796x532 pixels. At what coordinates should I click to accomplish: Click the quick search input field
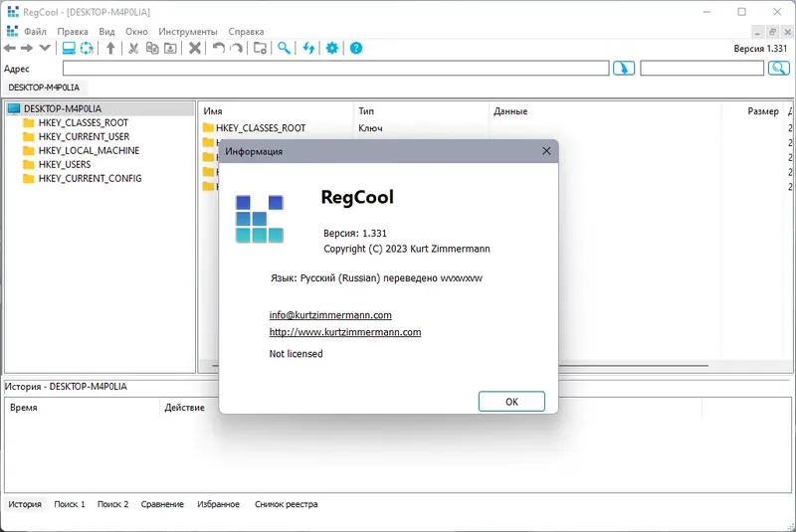(x=701, y=68)
